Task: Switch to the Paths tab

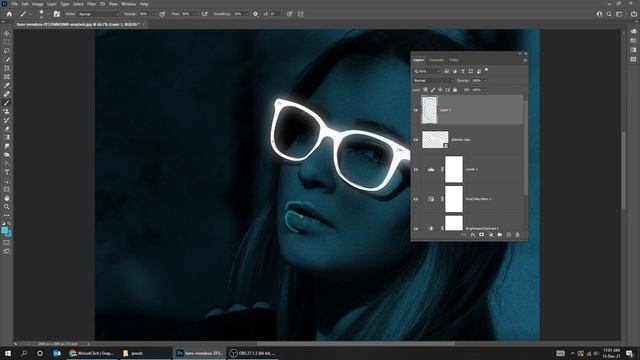Action: point(453,60)
